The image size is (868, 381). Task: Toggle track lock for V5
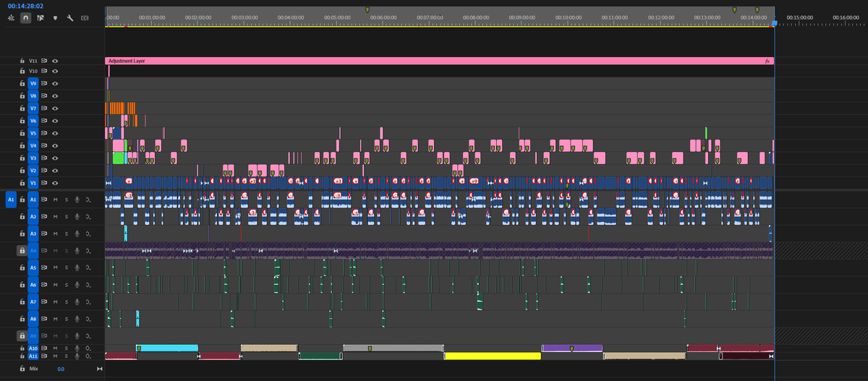(x=22, y=133)
